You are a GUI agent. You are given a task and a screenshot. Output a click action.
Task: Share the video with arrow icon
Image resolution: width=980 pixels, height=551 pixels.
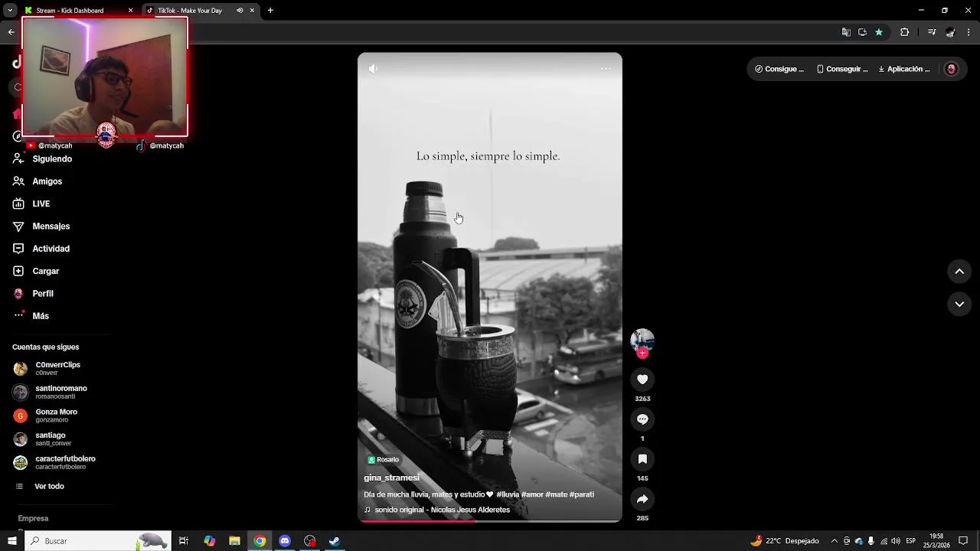[642, 499]
